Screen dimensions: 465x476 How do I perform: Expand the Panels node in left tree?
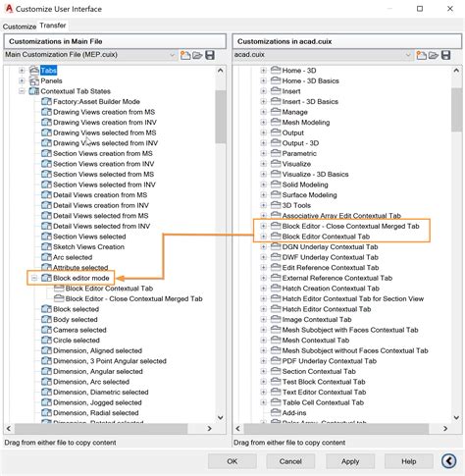click(22, 80)
